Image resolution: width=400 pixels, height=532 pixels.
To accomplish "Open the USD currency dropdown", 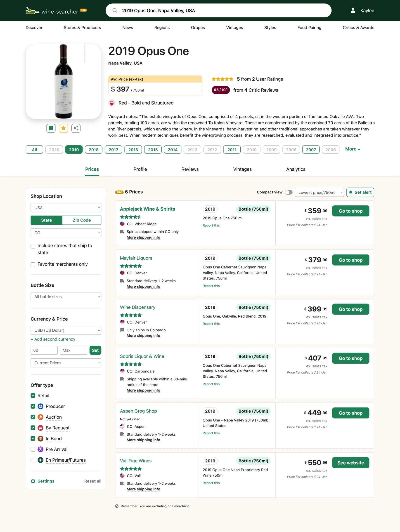I will tap(66, 330).
